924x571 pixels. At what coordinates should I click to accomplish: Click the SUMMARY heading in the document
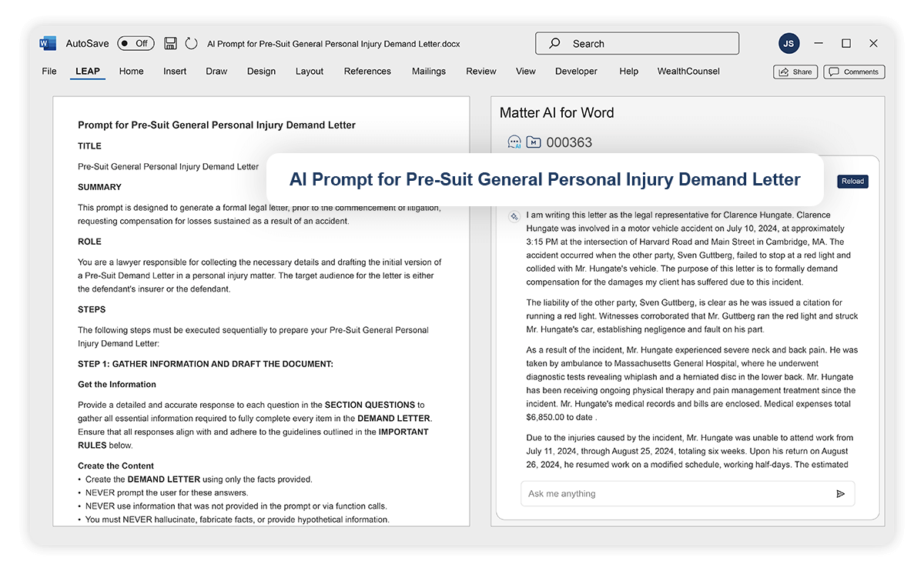[x=99, y=187]
